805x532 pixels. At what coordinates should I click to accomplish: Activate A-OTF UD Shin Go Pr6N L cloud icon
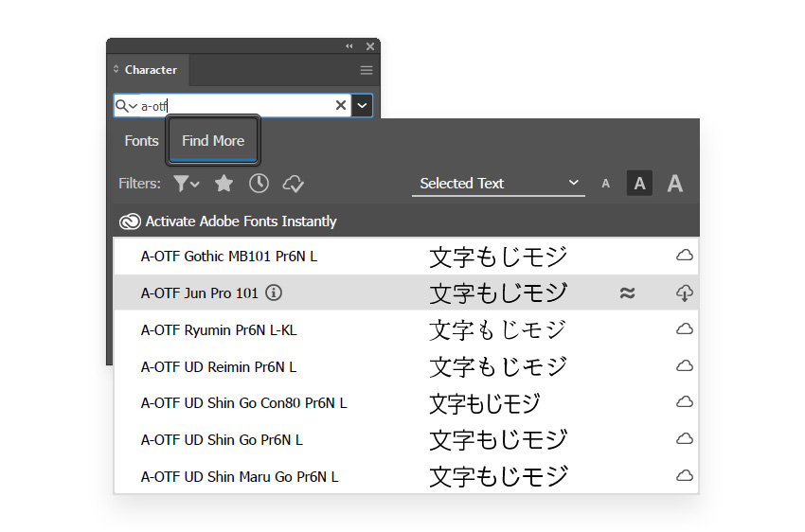pyautogui.click(x=685, y=438)
